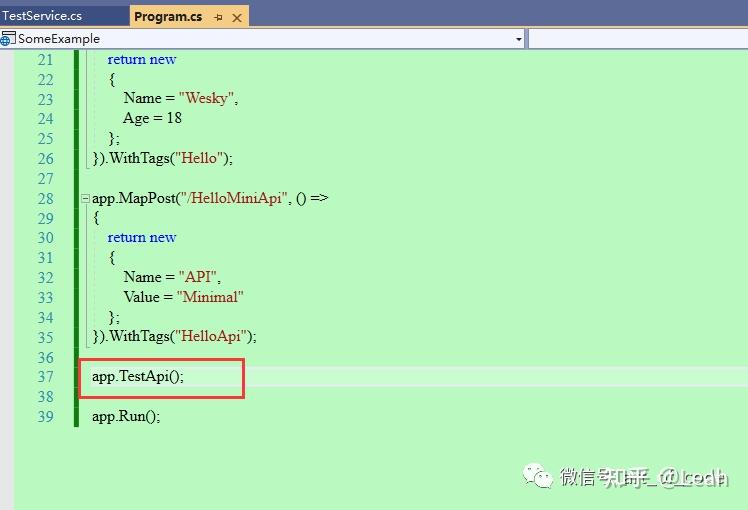Image resolution: width=748 pixels, height=510 pixels.
Task: Click the "API" string value
Action: pos(197,277)
